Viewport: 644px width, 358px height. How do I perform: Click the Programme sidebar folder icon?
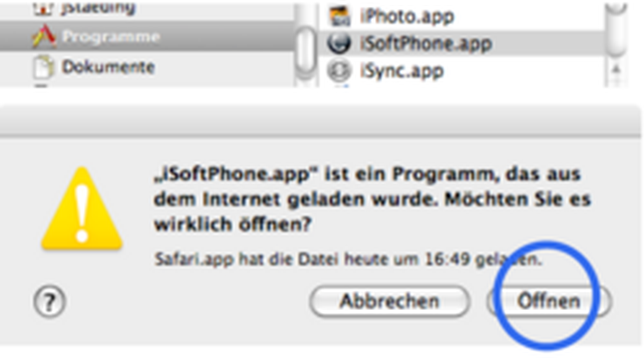43,36
